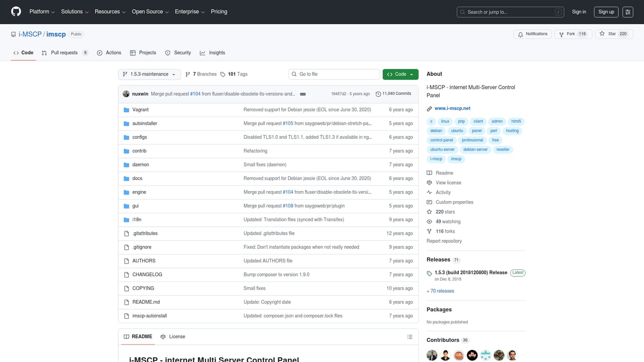644x362 pixels.
Task: Open the 11,040 Commits history
Action: tap(393, 94)
